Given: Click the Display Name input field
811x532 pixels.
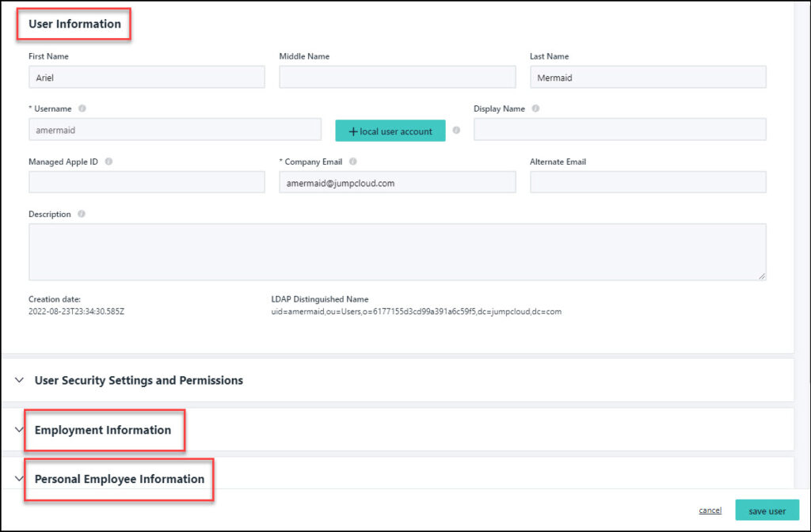Looking at the screenshot, I should pos(619,130).
